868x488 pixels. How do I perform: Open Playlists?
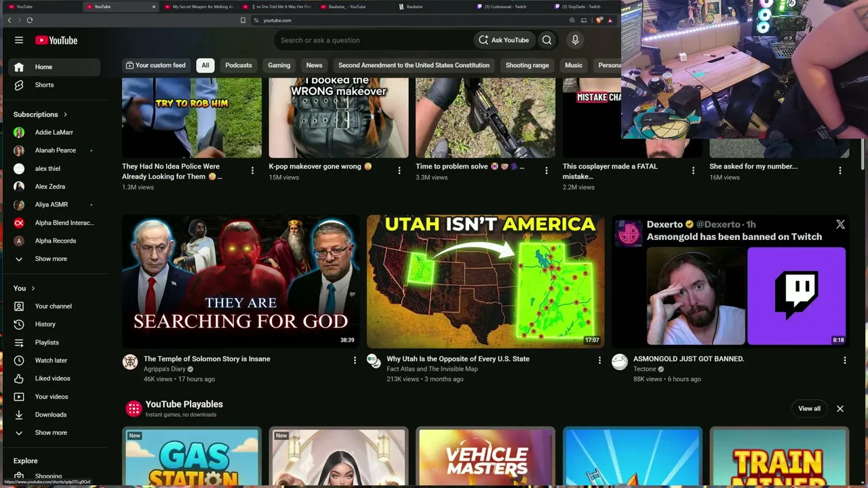pyautogui.click(x=54, y=342)
